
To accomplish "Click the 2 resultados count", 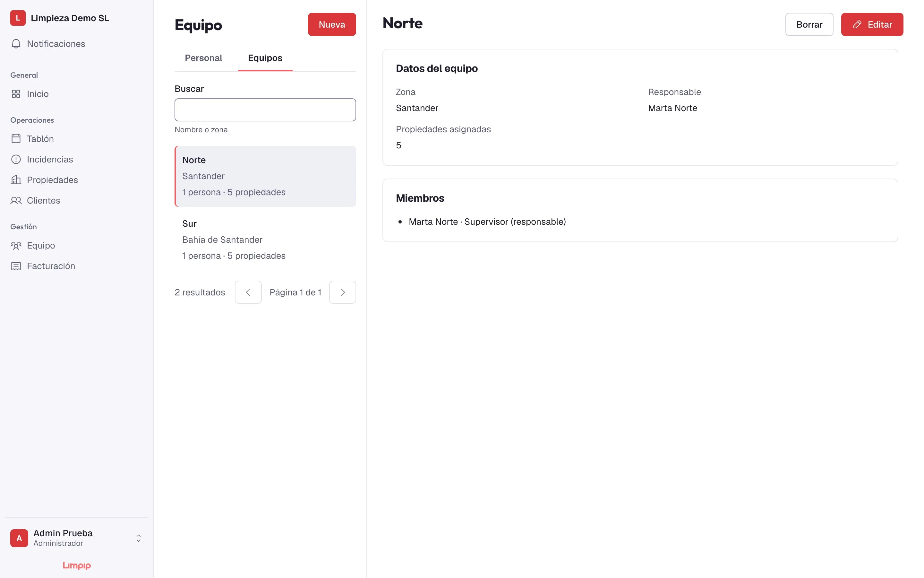I will point(200,293).
